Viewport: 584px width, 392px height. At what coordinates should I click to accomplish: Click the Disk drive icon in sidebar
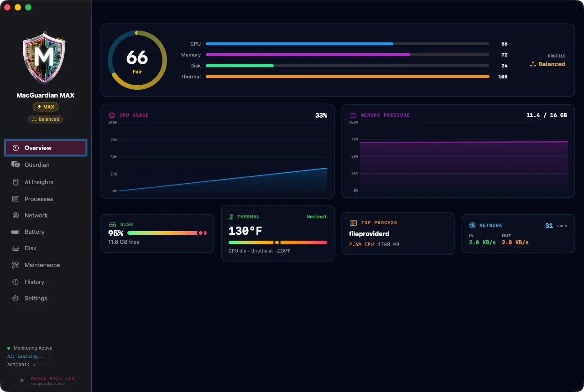click(16, 248)
